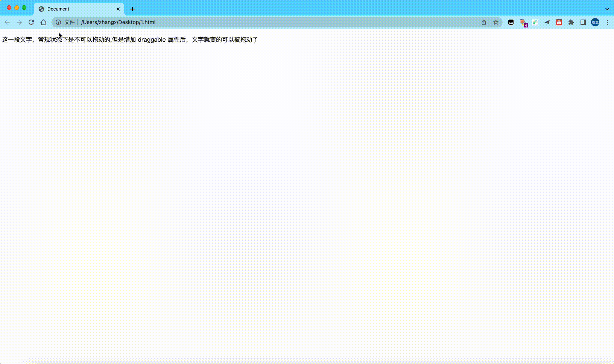Viewport: 614px width, 364px height.
Task: Click the red mailbox extension icon
Action: (x=559, y=22)
